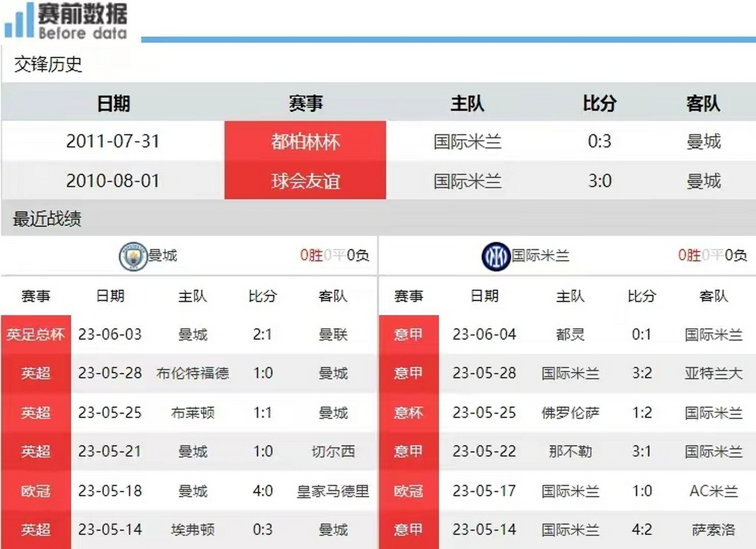Click 布莱顿 home team cell
Image resolution: width=756 pixels, height=549 pixels.
pos(192,413)
